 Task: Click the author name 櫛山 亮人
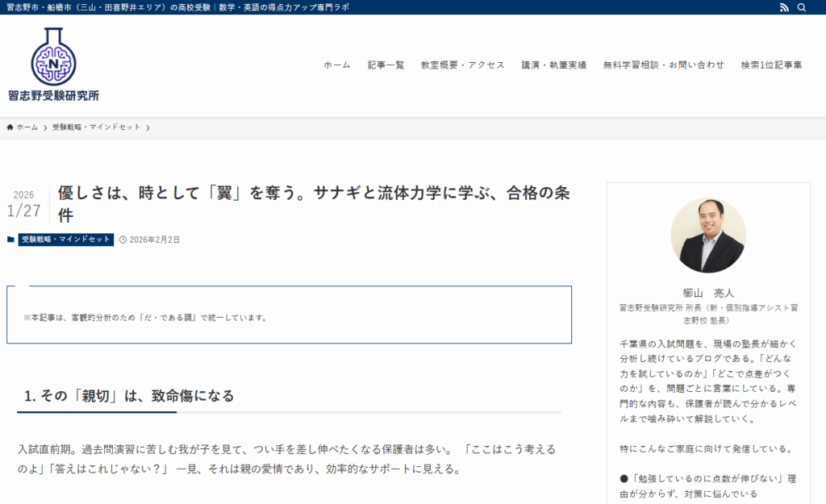[707, 293]
